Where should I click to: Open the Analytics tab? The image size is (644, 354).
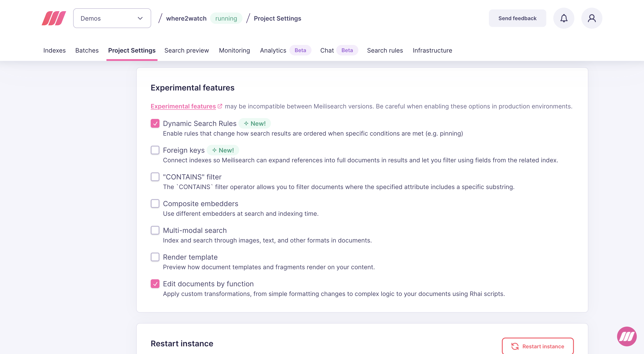pyautogui.click(x=273, y=51)
